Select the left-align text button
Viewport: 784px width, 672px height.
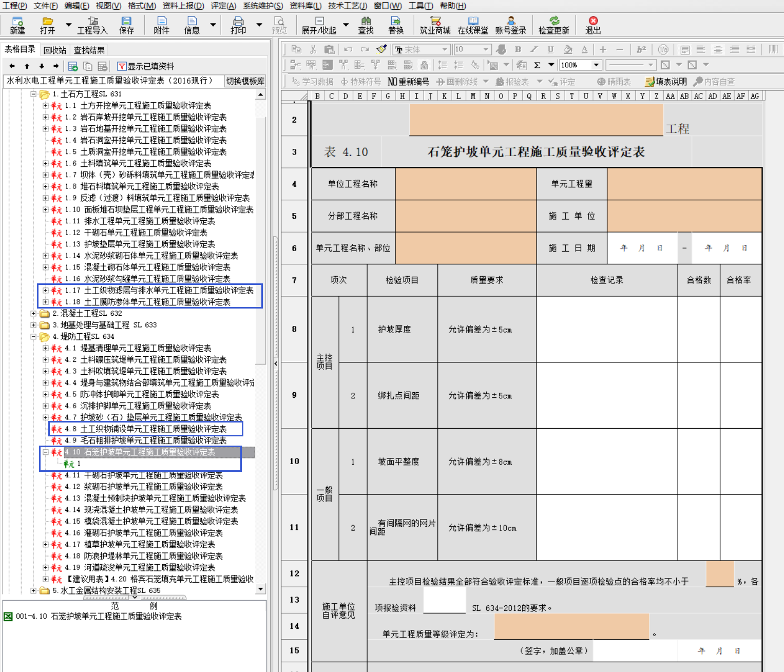(x=701, y=49)
